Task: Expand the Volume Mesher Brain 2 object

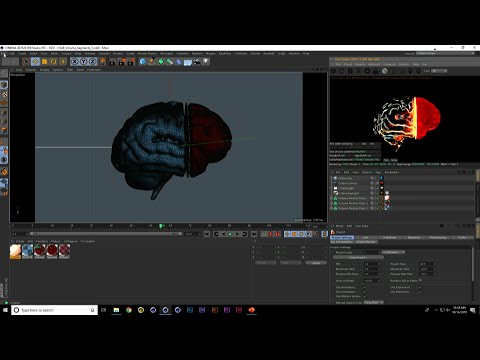Action: [332, 208]
